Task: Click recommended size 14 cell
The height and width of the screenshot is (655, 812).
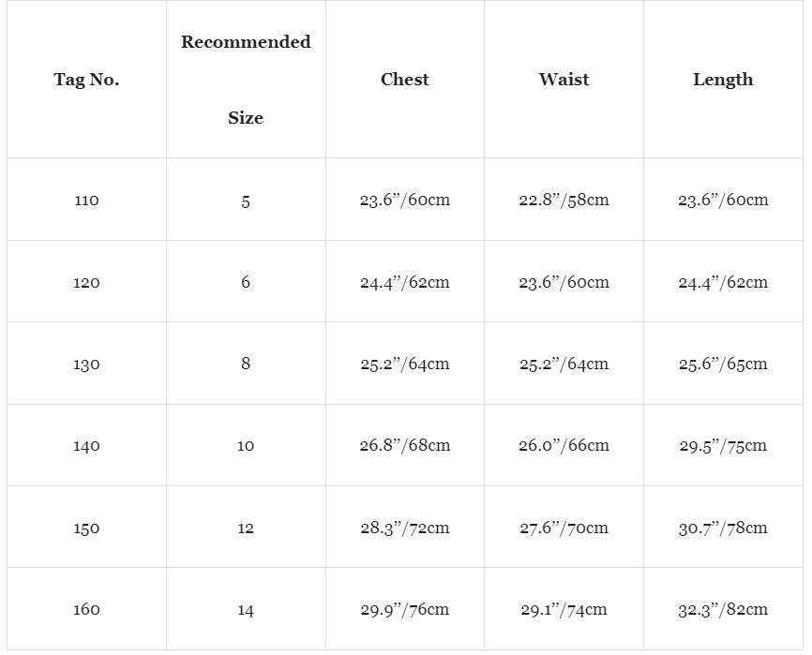Action: pos(246,609)
